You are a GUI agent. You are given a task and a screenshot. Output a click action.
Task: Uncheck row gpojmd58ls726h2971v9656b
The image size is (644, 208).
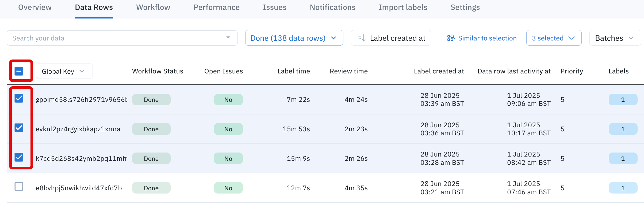pyautogui.click(x=19, y=98)
